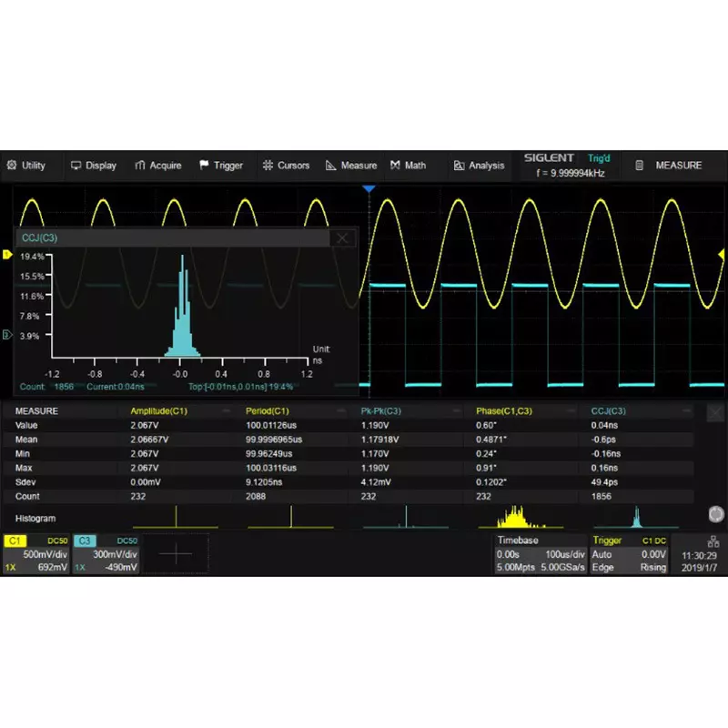Select the Amplitude(C1) column header
Image resolution: width=728 pixels, height=728 pixels.
tap(158, 411)
